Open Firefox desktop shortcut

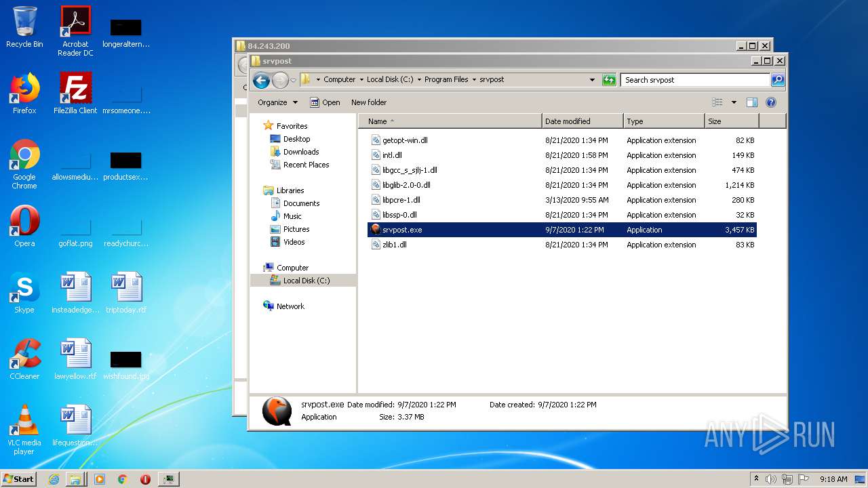point(24,94)
